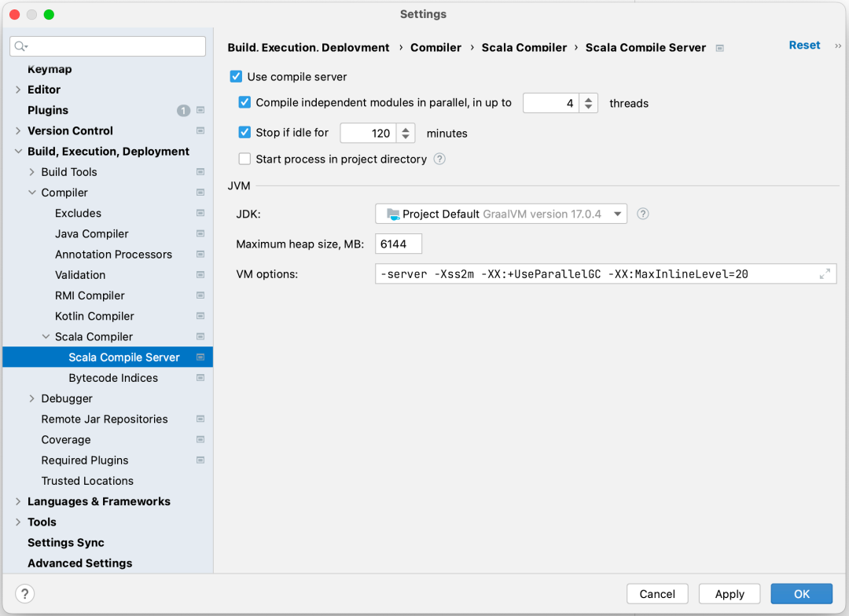Click the question mark help button at bottom left

click(x=25, y=594)
